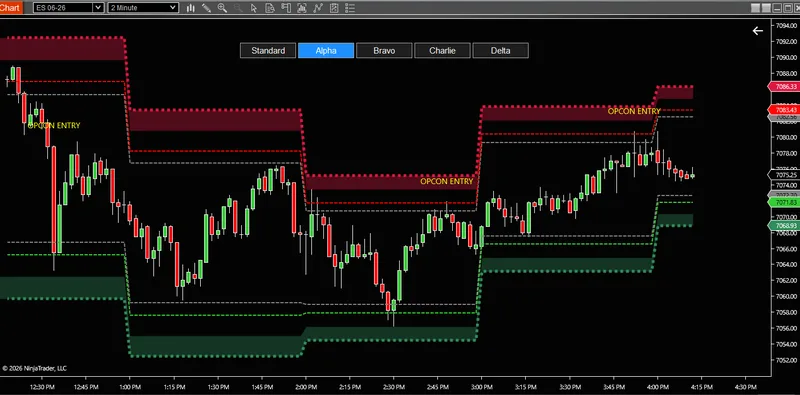
Task: Click the OPCON ENTRY label near 4:00 PM
Action: 634,111
